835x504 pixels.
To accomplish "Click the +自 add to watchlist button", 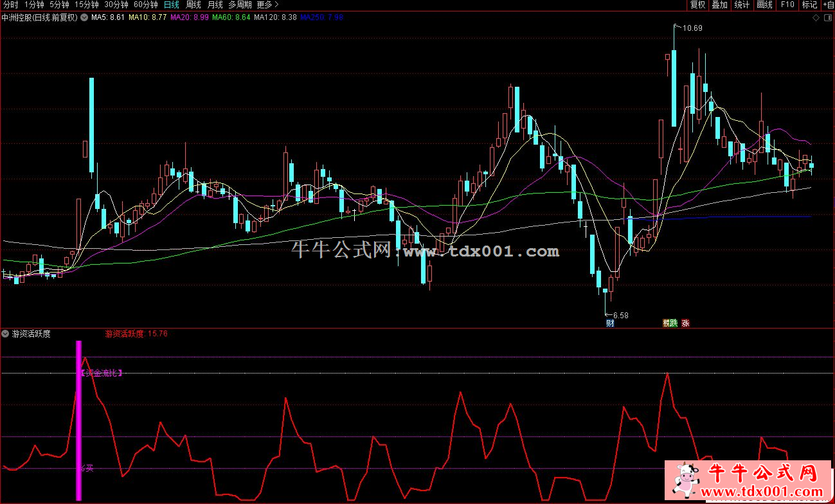I will click(x=828, y=5).
